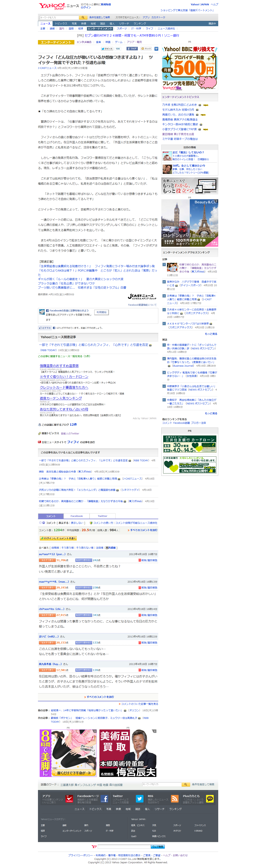Sort comments by 投稿順
Image resolution: width=256 pixels, height=868 pixels.
click(x=55, y=547)
